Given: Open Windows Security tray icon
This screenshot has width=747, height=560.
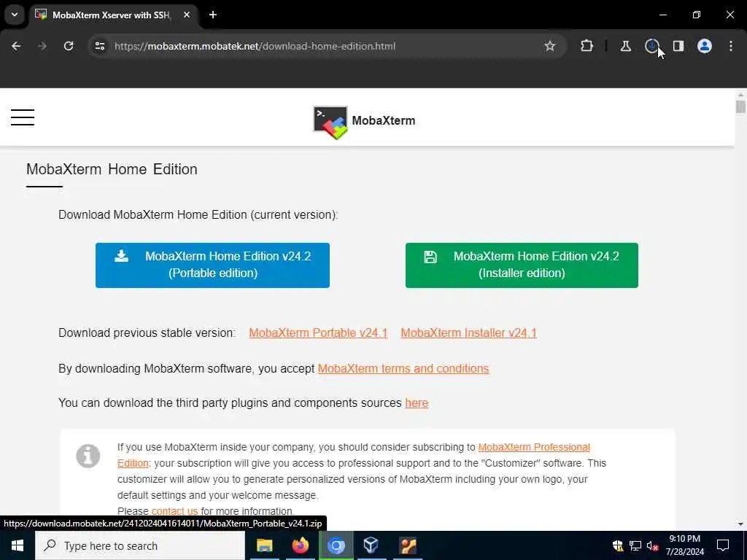Looking at the screenshot, I should pyautogui.click(x=618, y=545).
